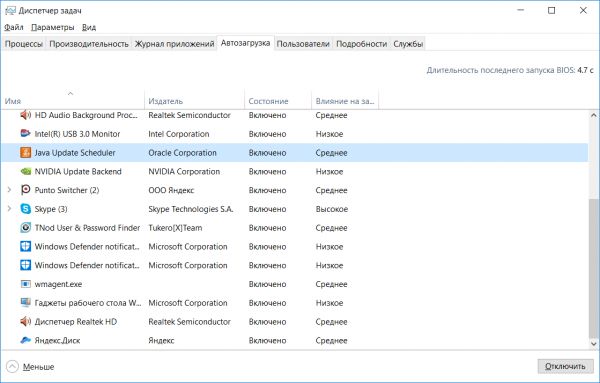The height and width of the screenshot is (383, 600).
Task: Click the first Windows Defender shield icon
Action: tap(25, 246)
